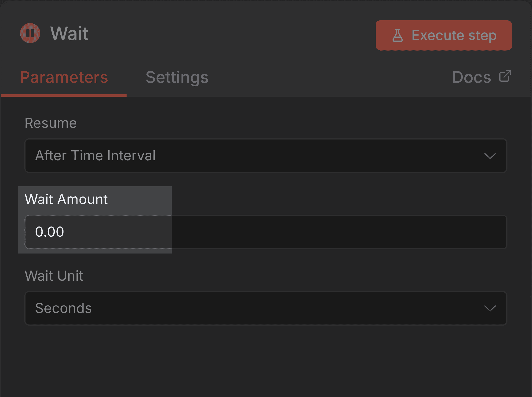Switch to the Settings tab
This screenshot has height=397, width=532.
tap(177, 77)
